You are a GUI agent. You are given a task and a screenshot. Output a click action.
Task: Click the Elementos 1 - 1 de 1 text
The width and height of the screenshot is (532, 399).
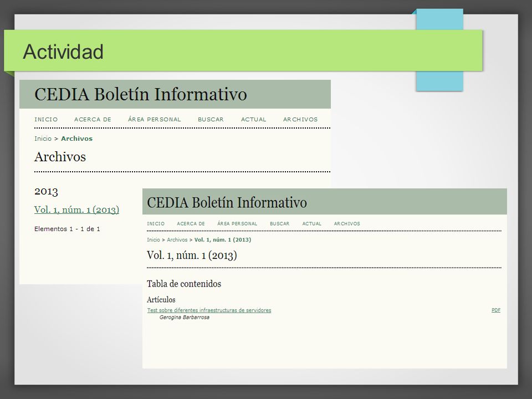67,229
